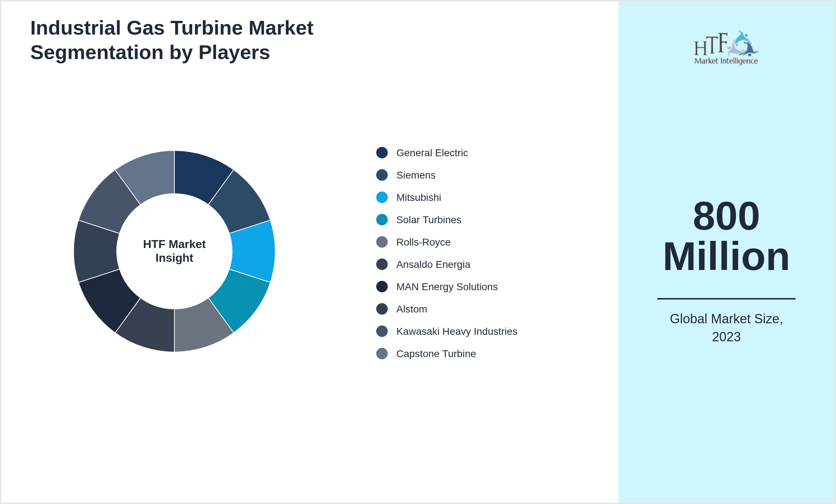This screenshot has height=504, width=836.
Task: Select the Ansaldo Energia legend label
Action: pos(433,265)
